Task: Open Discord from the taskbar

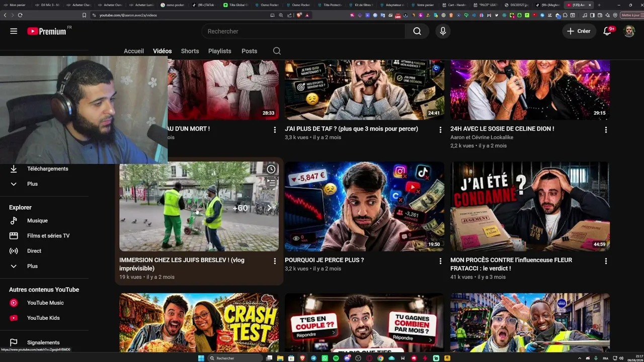Action: [x=347, y=358]
